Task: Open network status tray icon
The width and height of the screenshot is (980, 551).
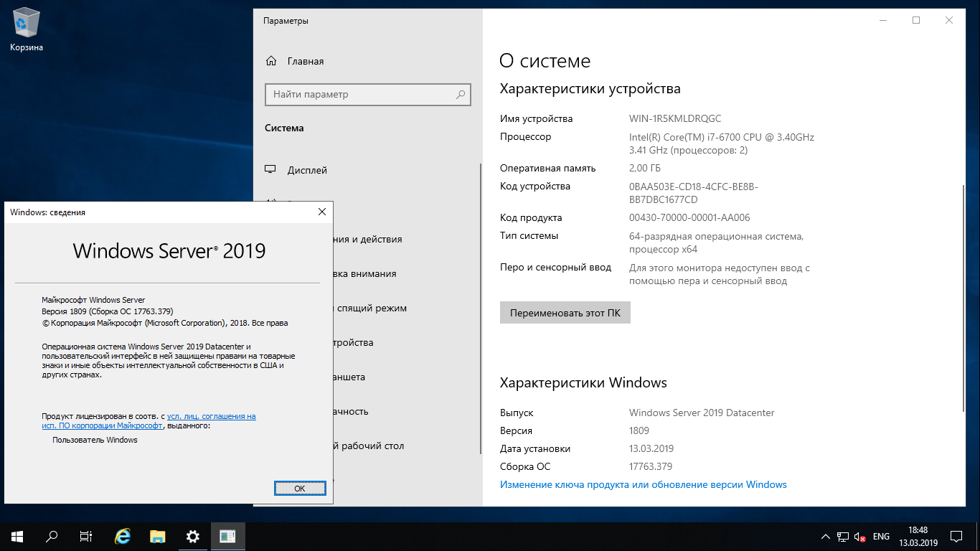Action: tap(843, 537)
